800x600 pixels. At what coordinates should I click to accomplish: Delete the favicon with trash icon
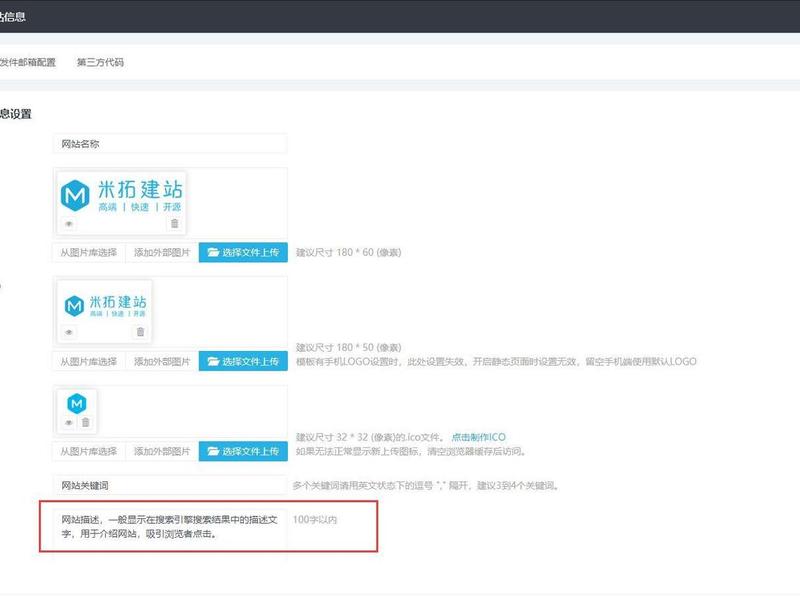point(86,422)
